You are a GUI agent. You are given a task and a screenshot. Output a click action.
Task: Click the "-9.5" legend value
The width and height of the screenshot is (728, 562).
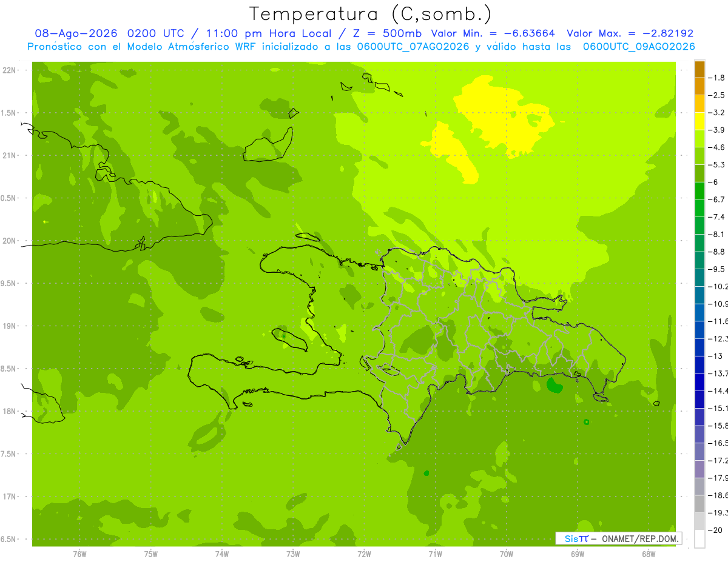[718, 269]
